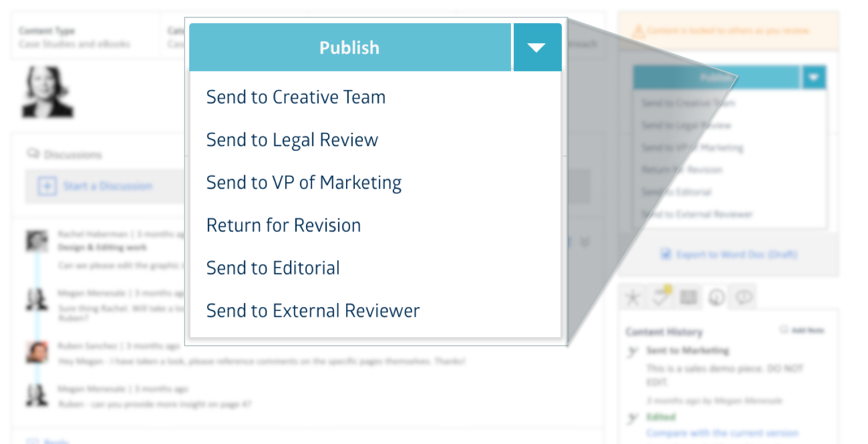Click the small blurred Publish button in the right sidebar

[x=717, y=77]
